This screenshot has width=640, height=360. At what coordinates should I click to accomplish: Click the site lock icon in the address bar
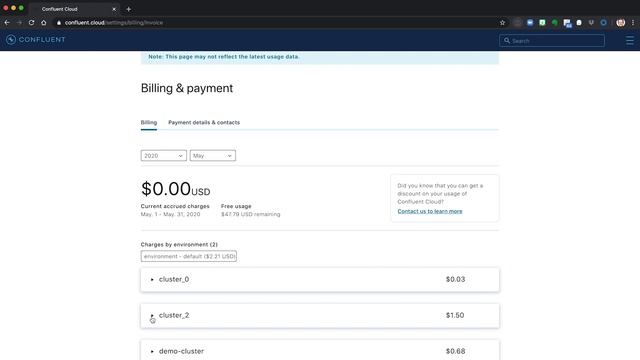tap(59, 23)
